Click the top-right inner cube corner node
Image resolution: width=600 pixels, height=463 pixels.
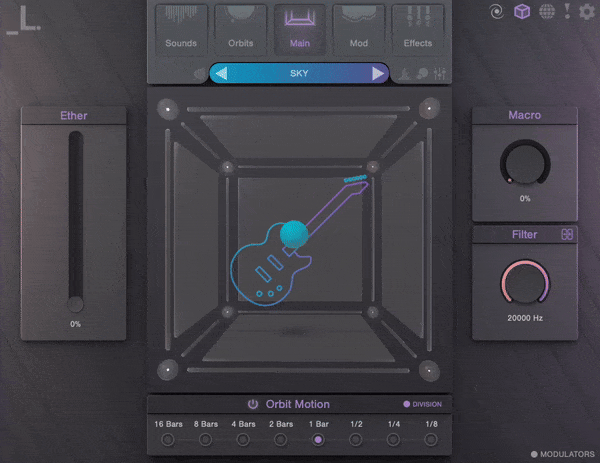[372, 166]
